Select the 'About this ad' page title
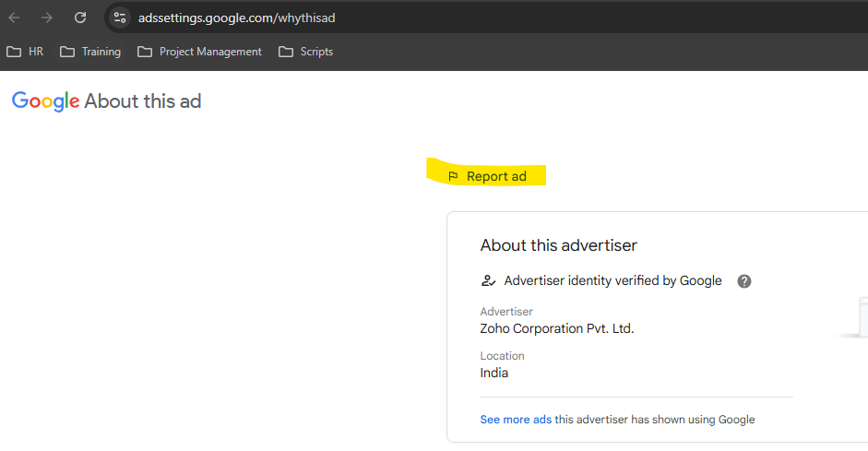The height and width of the screenshot is (451, 868). (142, 101)
